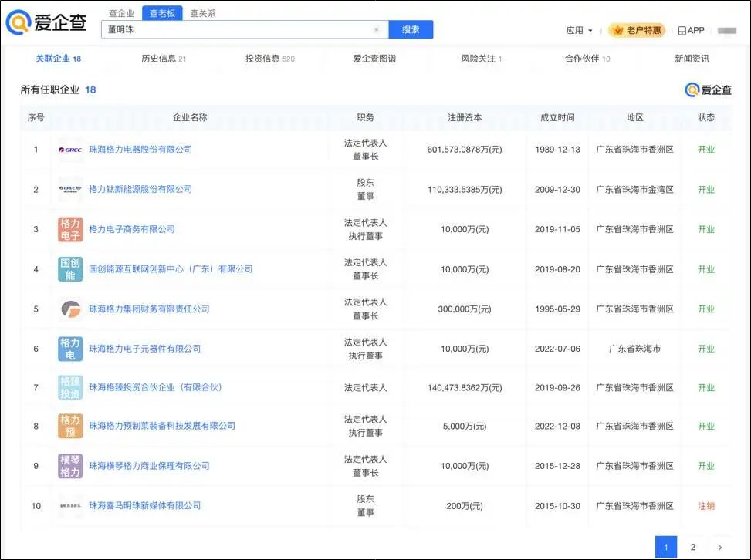Click the date 2009-12-30
The image size is (751, 560).
[x=557, y=190]
